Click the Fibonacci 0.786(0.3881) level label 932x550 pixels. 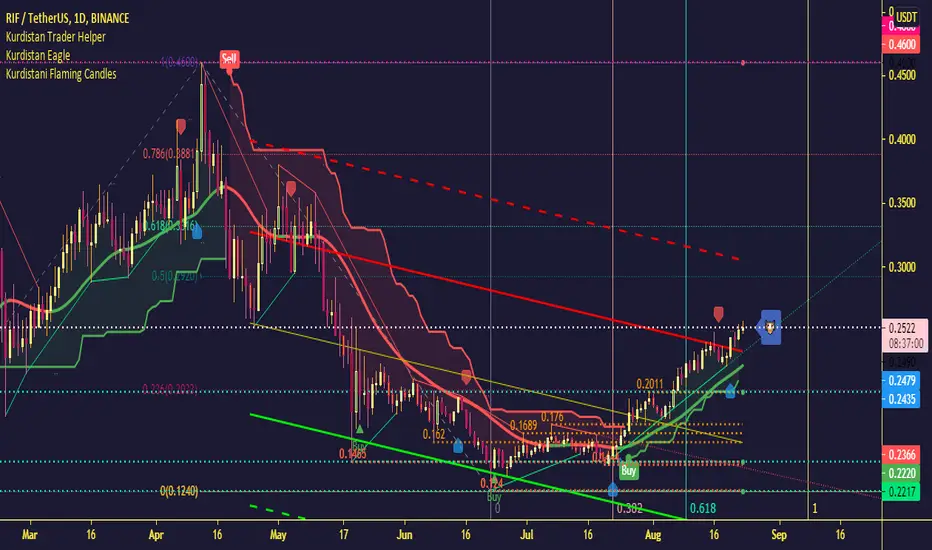pyautogui.click(x=169, y=153)
